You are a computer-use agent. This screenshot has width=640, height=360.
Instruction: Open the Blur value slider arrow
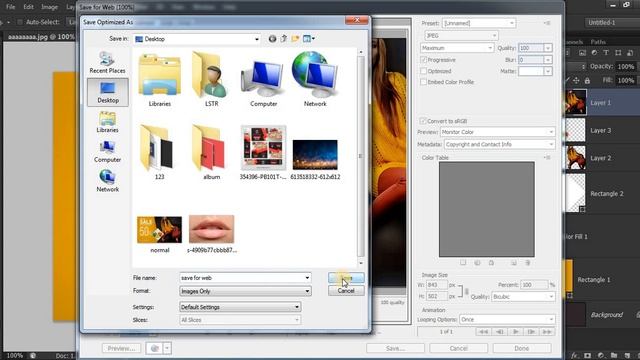coord(548,60)
